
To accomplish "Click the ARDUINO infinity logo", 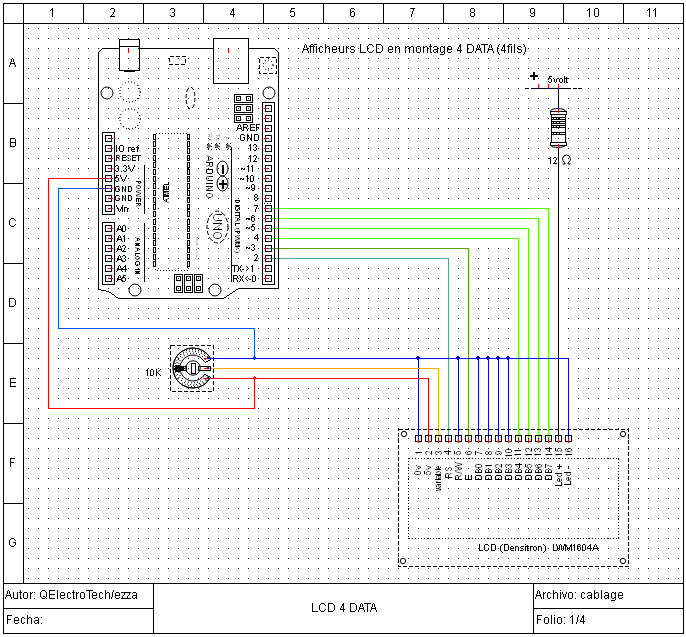I will 223,176.
